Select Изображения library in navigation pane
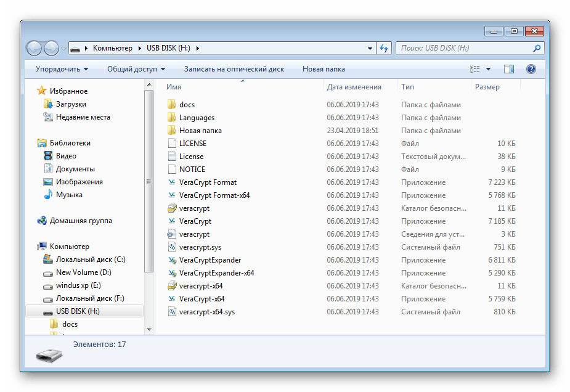The width and height of the screenshot is (570, 392). [79, 182]
